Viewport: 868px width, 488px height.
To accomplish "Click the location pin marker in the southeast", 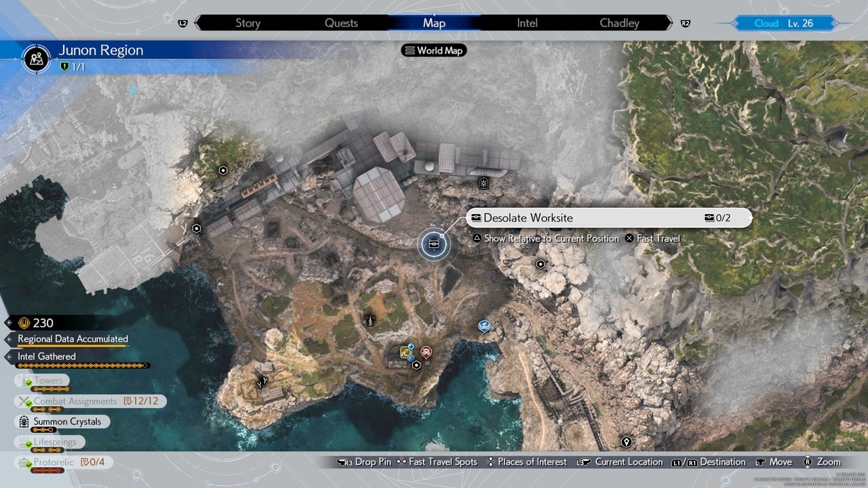I will point(626,442).
